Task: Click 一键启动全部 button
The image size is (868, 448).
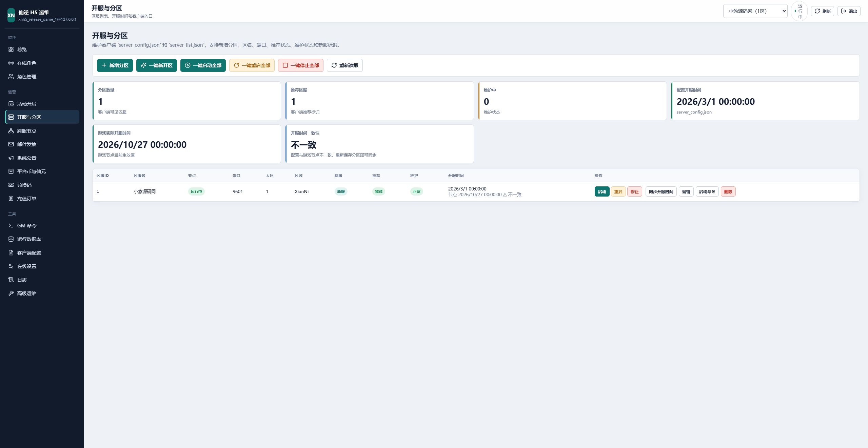Action: 203,65
